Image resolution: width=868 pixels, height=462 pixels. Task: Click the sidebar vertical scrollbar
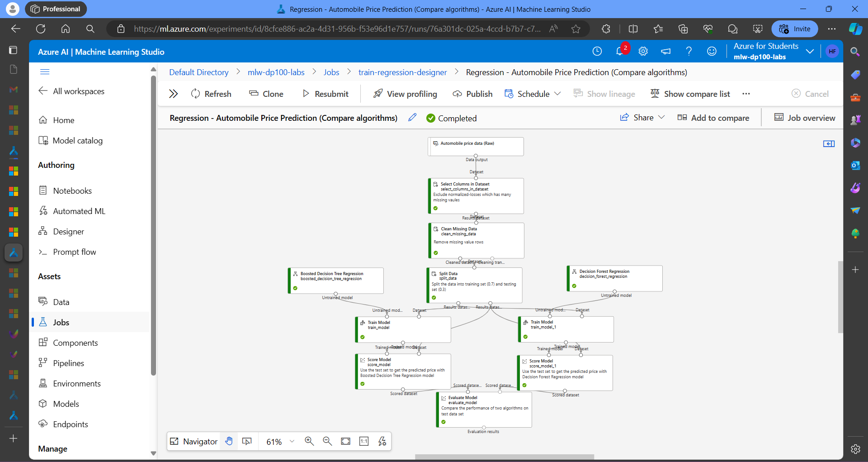(153, 226)
